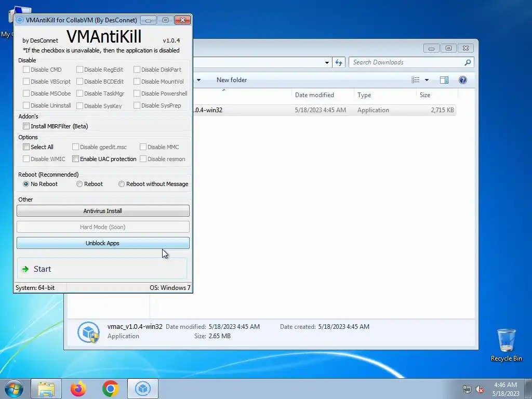
Task: Click the refresh icon beside address bar
Action: (x=339, y=62)
